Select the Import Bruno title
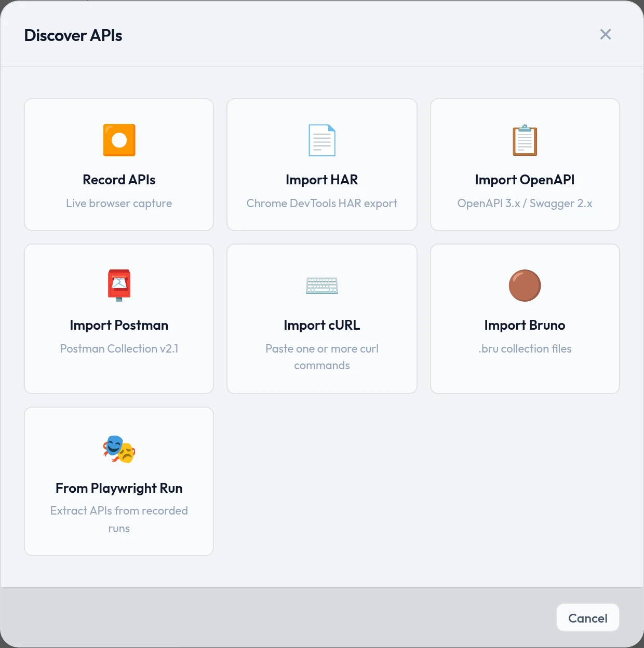 525,325
